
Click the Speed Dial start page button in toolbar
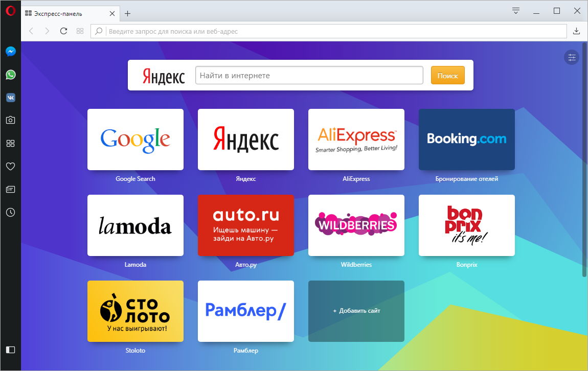[x=80, y=31]
